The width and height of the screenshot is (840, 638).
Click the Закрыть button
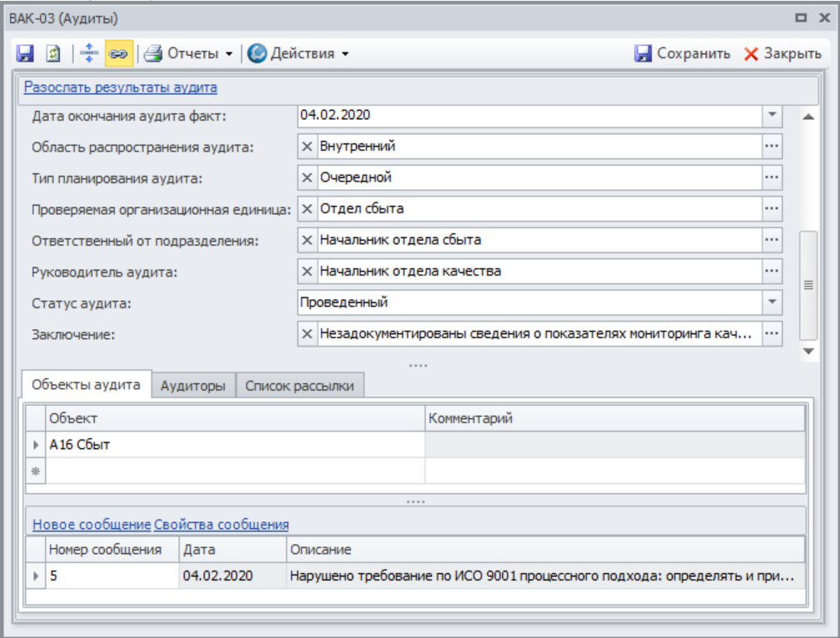point(782,53)
